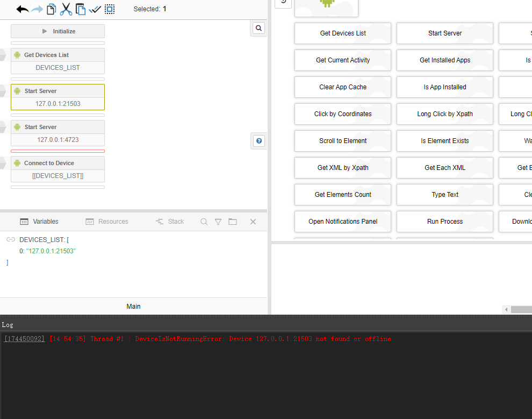Select the Connect to Device action block

coord(57,163)
